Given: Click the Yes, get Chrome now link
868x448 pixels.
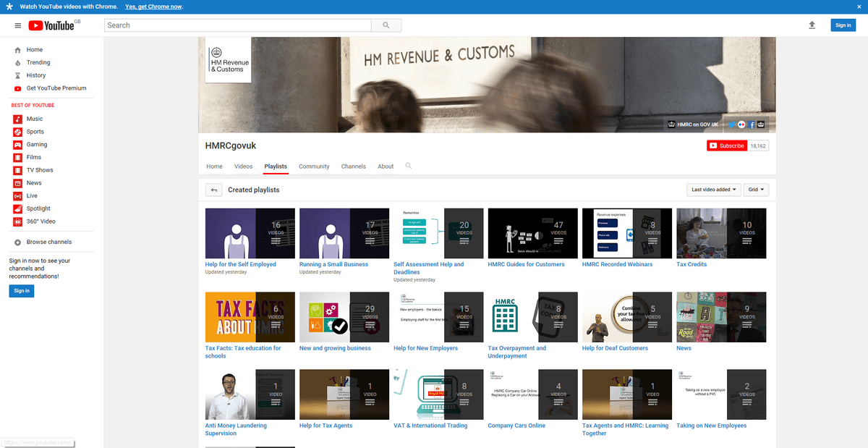Looking at the screenshot, I should click(153, 7).
